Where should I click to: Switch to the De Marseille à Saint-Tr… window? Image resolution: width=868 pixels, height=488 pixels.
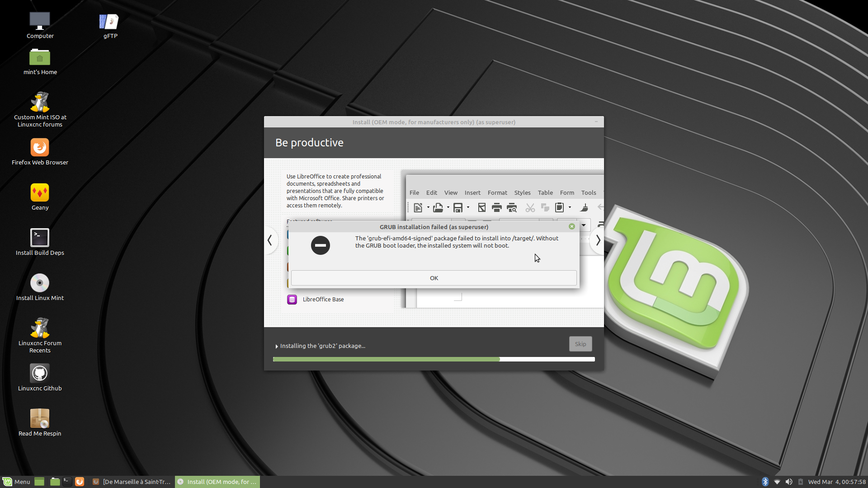(131, 482)
